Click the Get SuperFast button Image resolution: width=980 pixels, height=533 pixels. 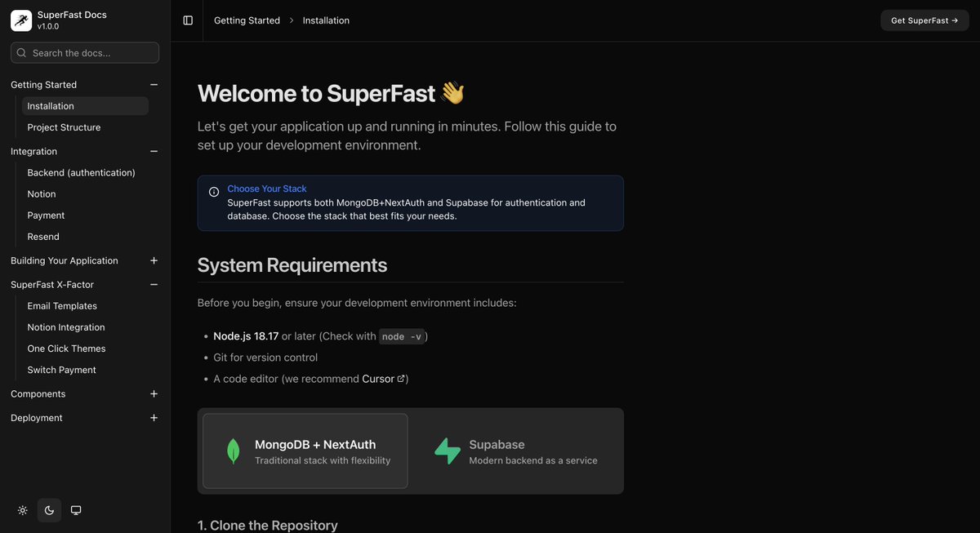pyautogui.click(x=924, y=20)
